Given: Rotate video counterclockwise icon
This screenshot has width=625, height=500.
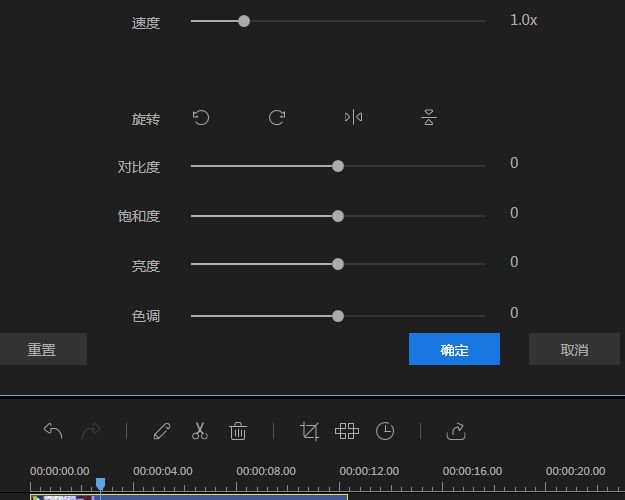Looking at the screenshot, I should pyautogui.click(x=201, y=118).
